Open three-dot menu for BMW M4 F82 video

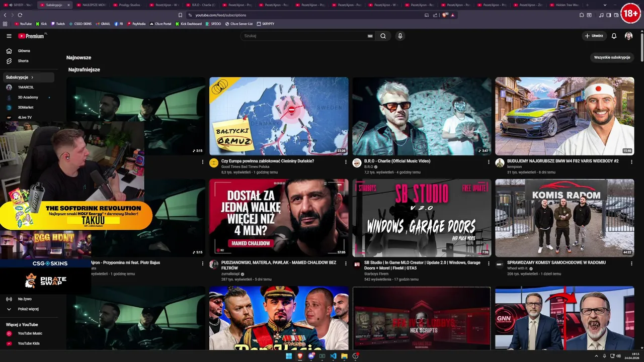coord(631,162)
